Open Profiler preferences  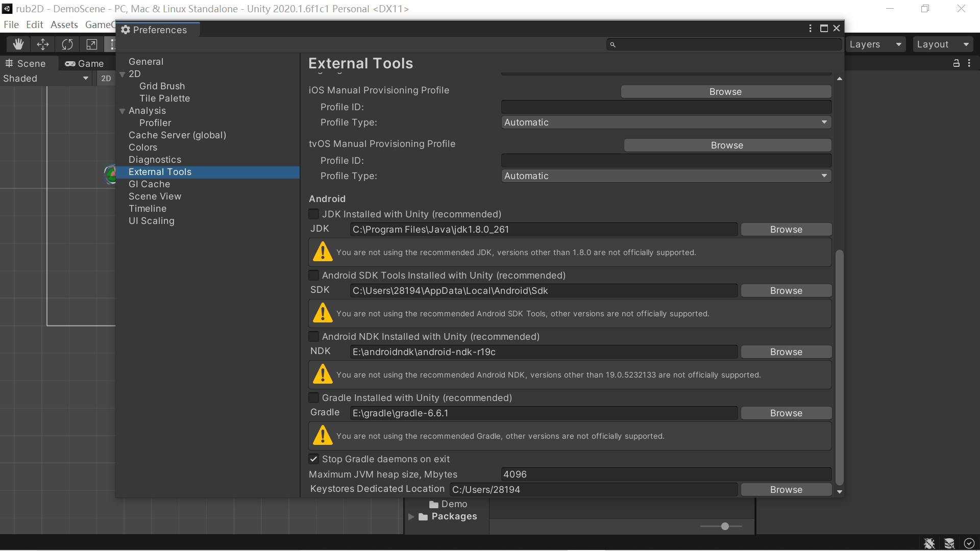(155, 123)
